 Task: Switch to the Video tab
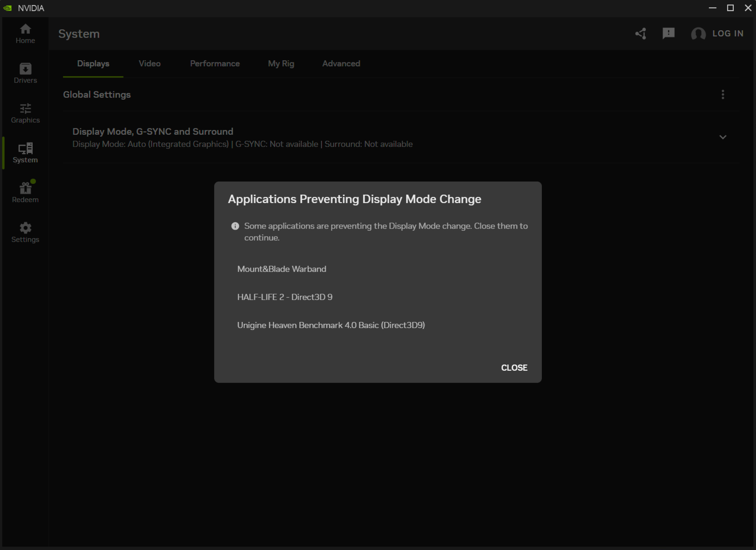(149, 63)
